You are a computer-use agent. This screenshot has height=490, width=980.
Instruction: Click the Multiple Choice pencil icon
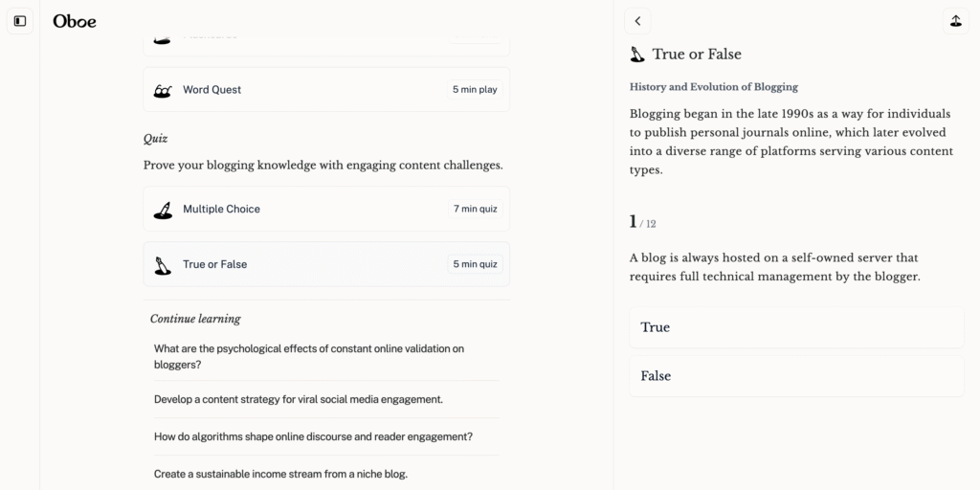(163, 210)
